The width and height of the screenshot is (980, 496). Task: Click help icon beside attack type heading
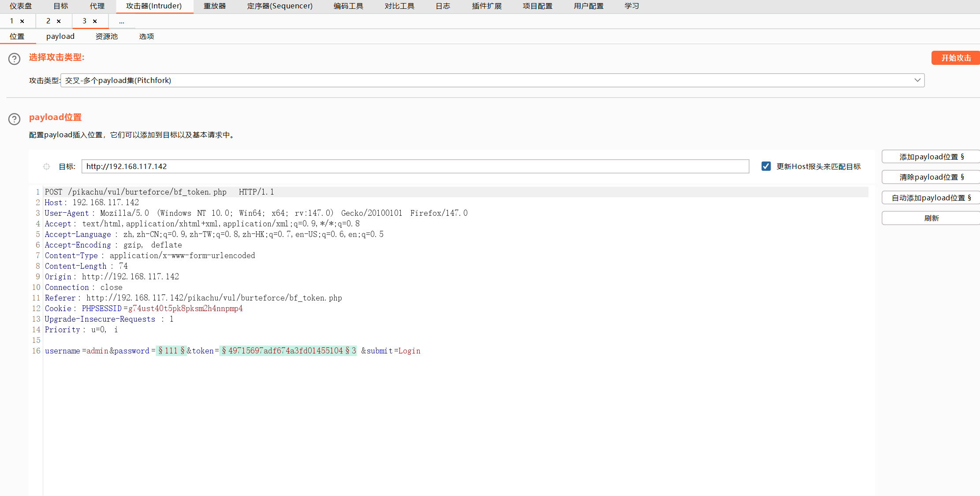[14, 59]
